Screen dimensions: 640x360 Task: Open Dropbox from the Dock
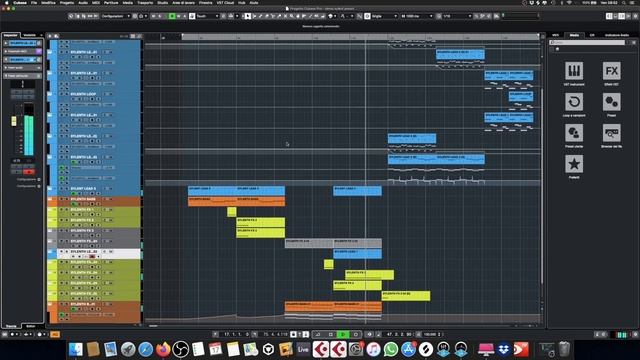coord(504,349)
